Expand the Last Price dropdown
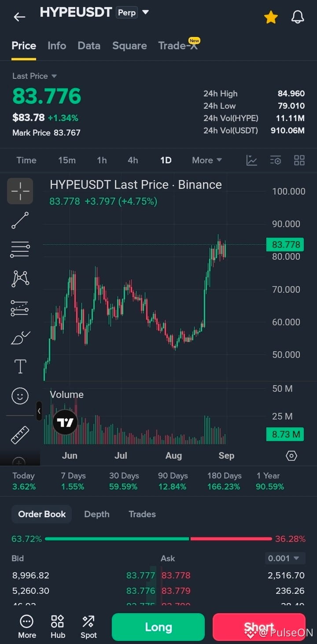Image resolution: width=317 pixels, height=644 pixels. pyautogui.click(x=35, y=76)
